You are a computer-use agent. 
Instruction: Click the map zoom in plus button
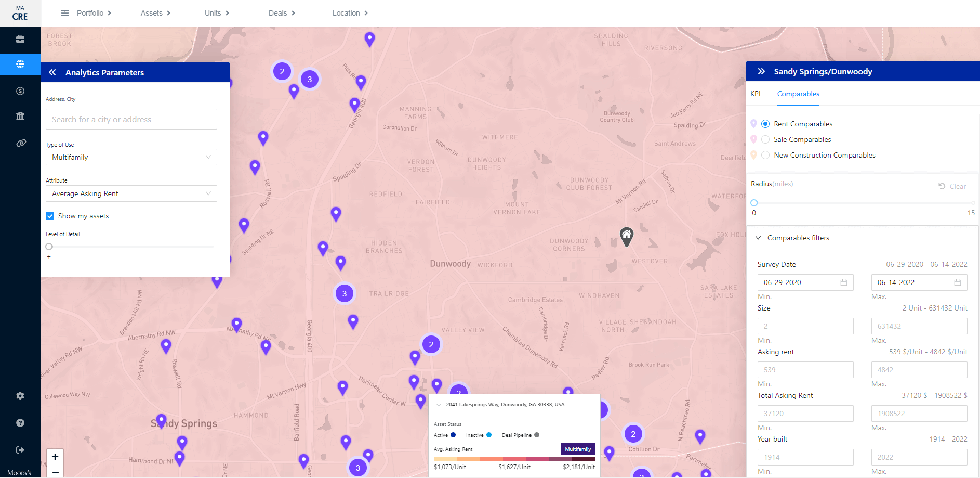(x=55, y=456)
